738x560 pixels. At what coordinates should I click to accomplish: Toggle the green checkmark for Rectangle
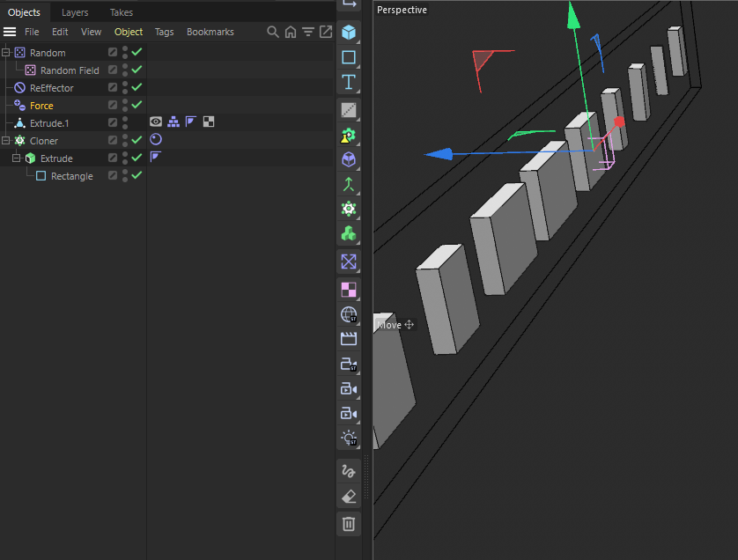click(x=137, y=175)
